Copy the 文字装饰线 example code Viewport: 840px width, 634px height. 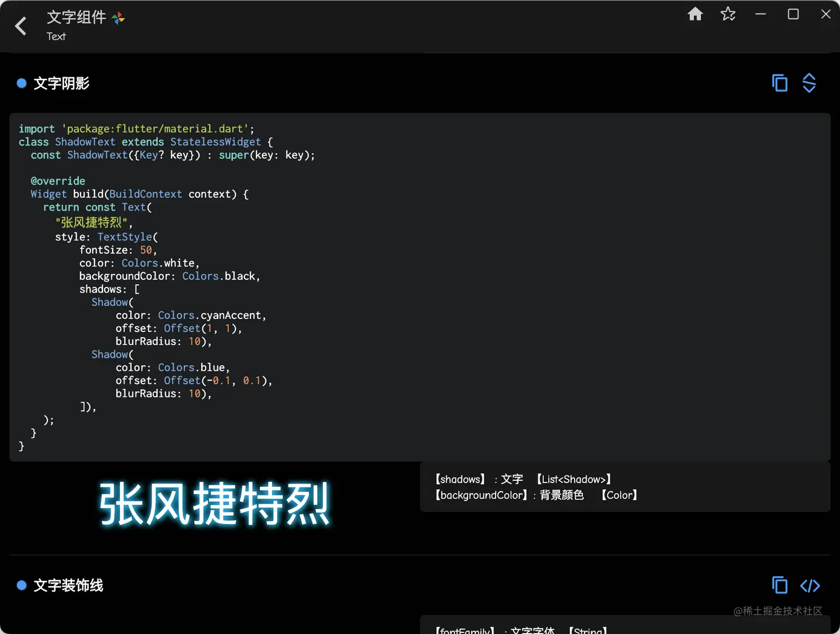pos(779,585)
